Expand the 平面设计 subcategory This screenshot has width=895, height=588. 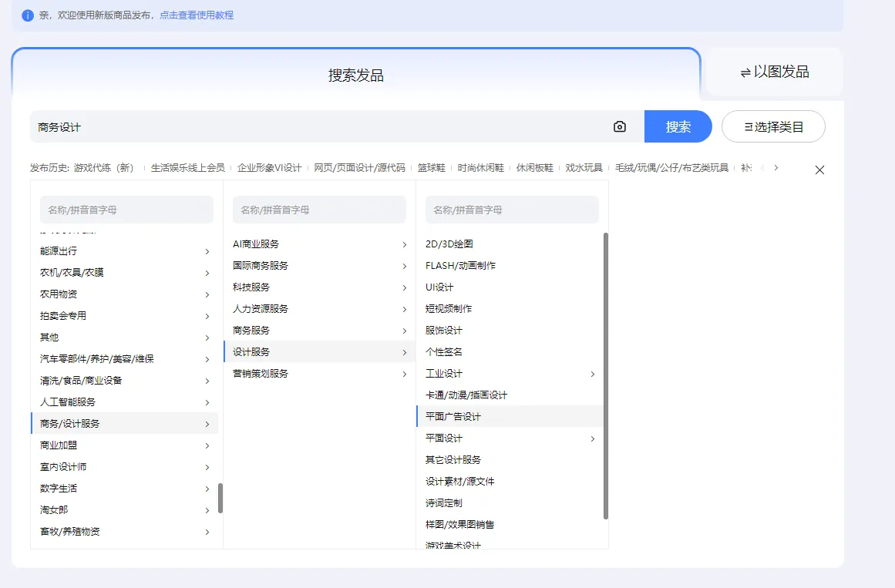click(x=590, y=438)
